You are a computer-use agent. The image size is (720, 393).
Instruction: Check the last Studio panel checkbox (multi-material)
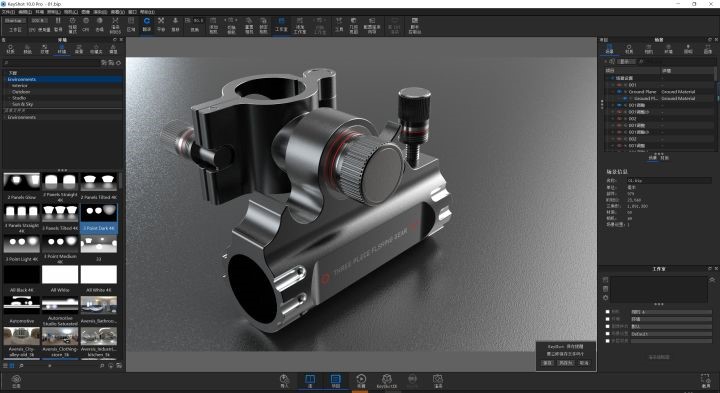pyautogui.click(x=608, y=341)
